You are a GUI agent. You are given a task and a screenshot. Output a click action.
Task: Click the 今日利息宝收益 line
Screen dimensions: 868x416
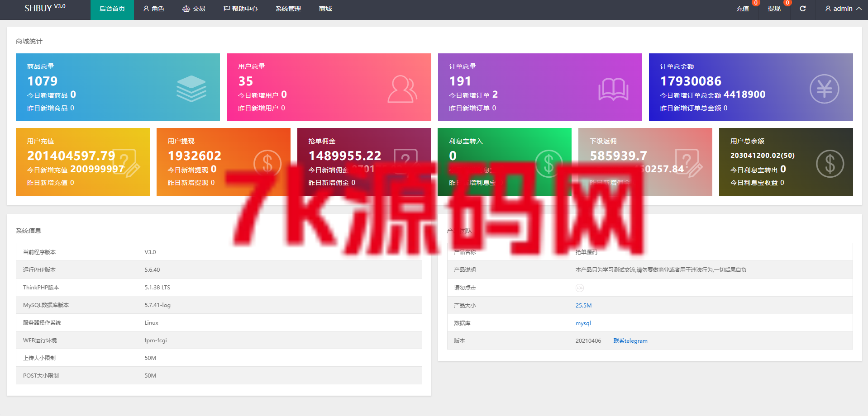pyautogui.click(x=757, y=183)
